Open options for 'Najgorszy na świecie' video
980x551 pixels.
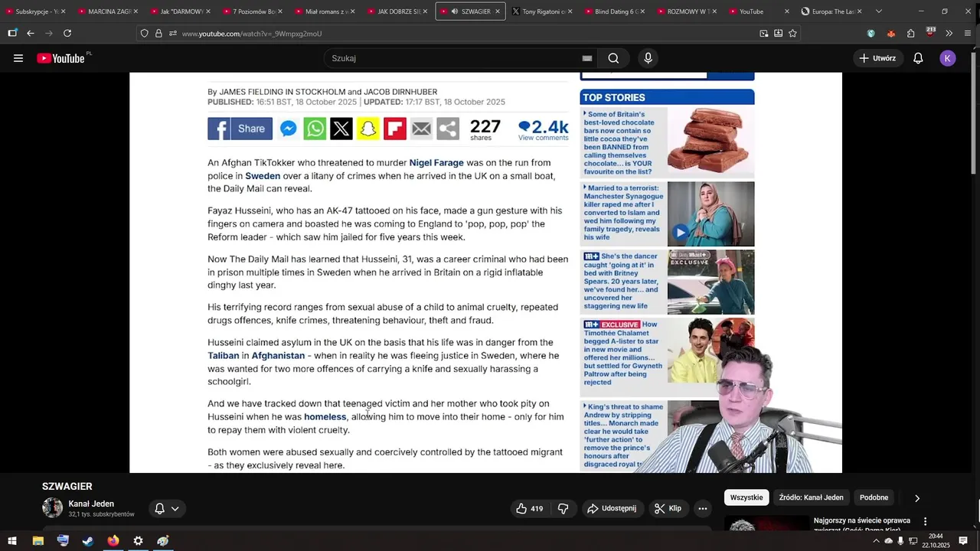[x=925, y=521]
